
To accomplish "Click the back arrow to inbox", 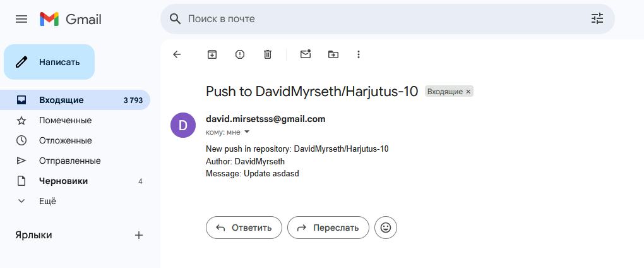I will (x=177, y=54).
